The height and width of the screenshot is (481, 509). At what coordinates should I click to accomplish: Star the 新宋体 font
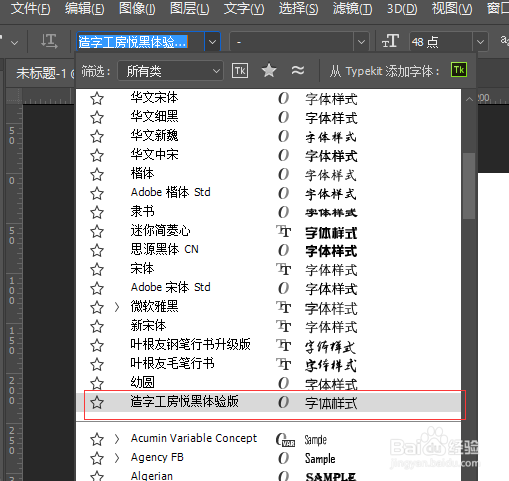[97, 326]
